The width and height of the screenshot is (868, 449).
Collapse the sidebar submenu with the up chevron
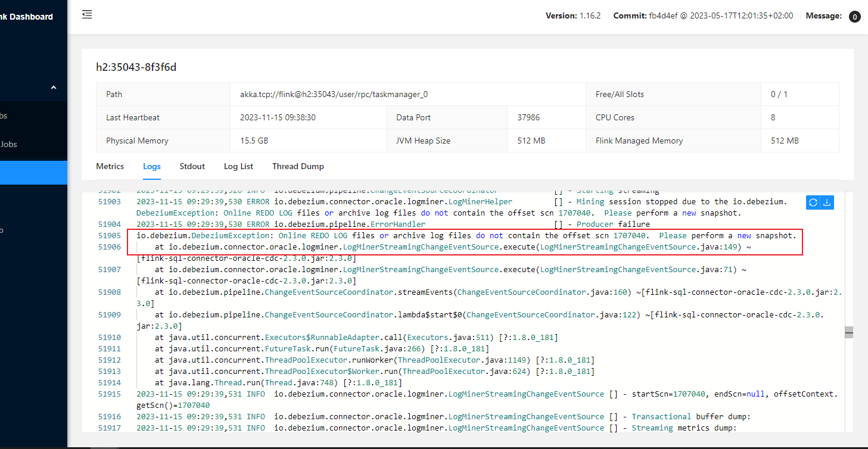(x=54, y=88)
